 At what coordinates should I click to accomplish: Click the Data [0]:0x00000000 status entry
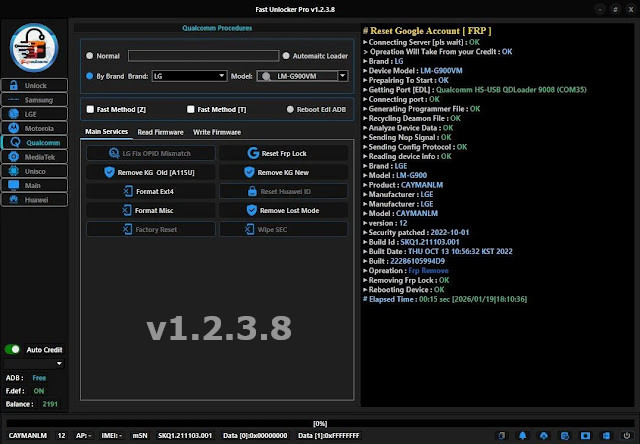coord(255,436)
